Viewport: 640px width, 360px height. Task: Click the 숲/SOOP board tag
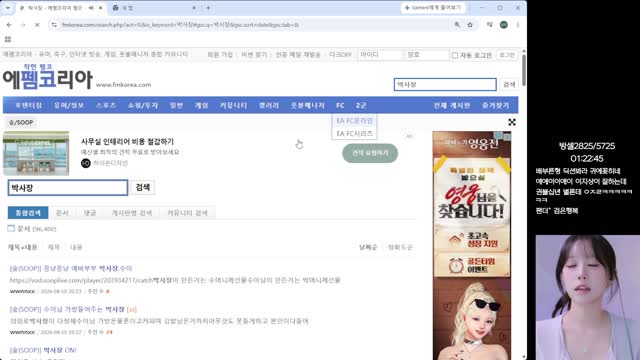[21, 122]
